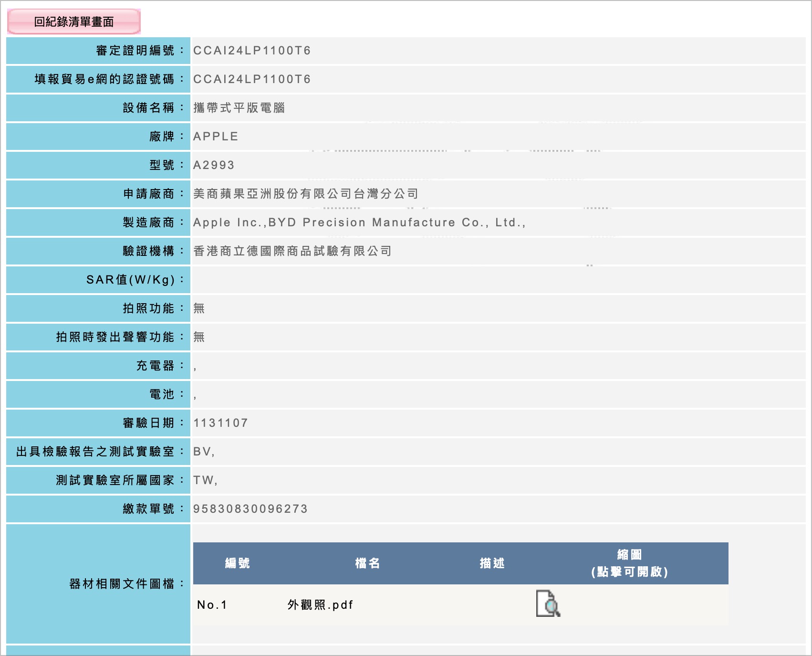Click the 出具檢驗報告之測試實驗室 label
The image size is (812, 656).
tap(100, 452)
